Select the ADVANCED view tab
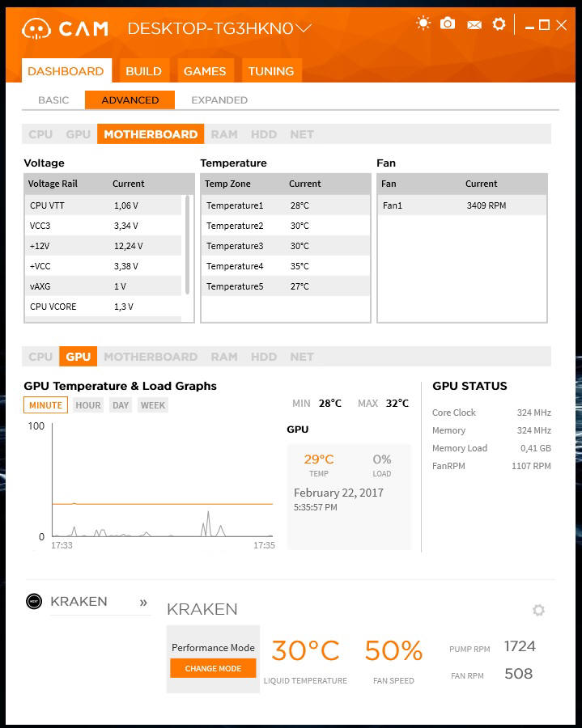Screen dimensions: 582x728 (x=130, y=99)
